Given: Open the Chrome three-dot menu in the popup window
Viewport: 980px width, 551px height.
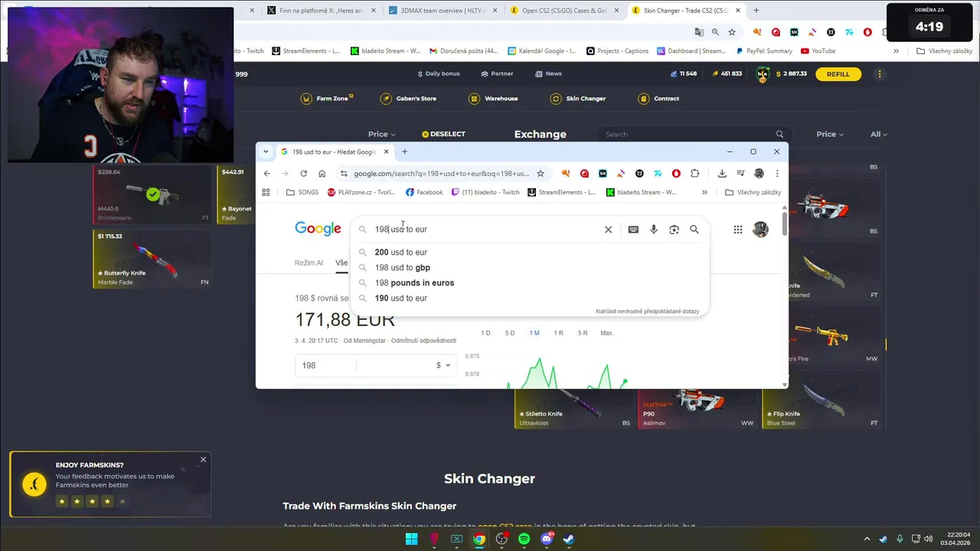Looking at the screenshot, I should [777, 174].
